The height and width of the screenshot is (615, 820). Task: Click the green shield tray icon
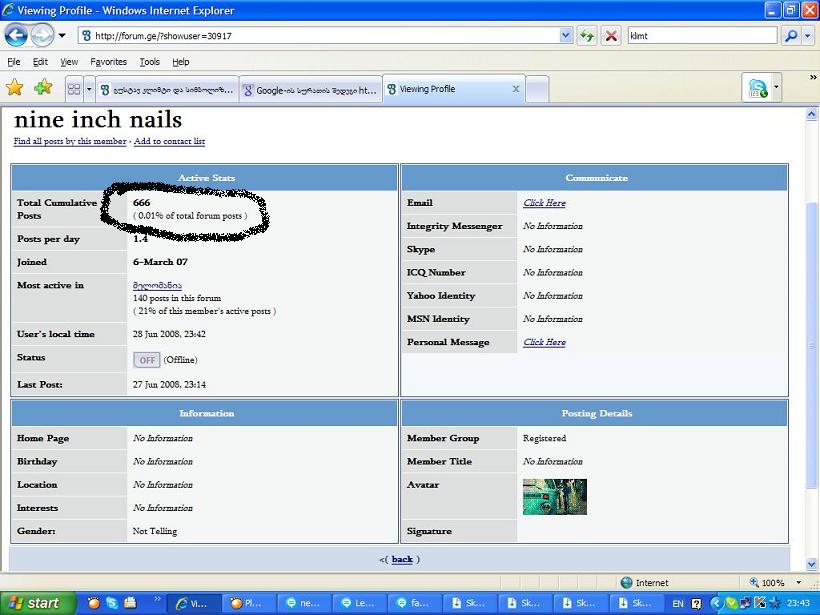coord(732,603)
